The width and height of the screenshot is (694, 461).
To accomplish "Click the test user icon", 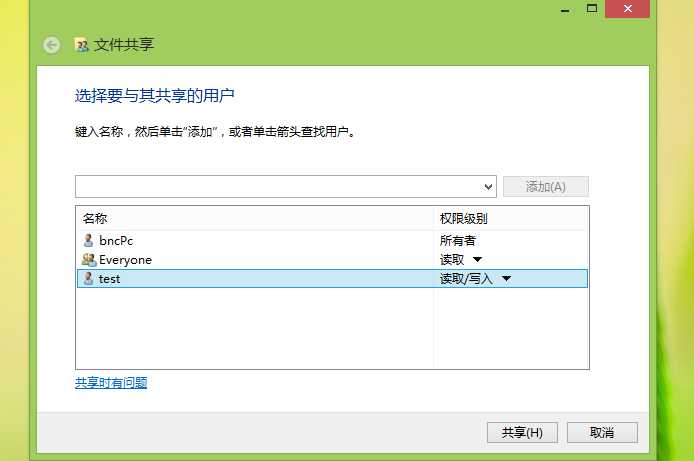I will [x=89, y=278].
